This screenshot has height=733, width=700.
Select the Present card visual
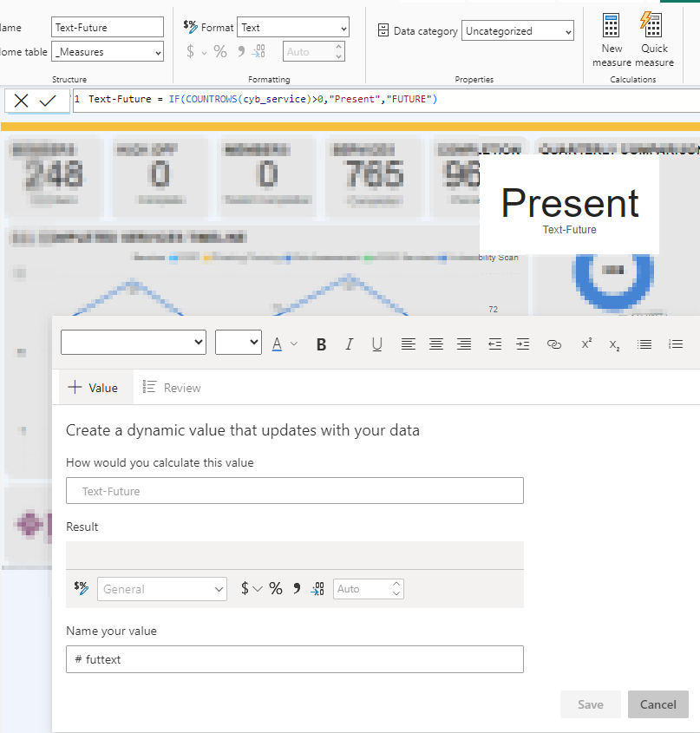tap(569, 205)
